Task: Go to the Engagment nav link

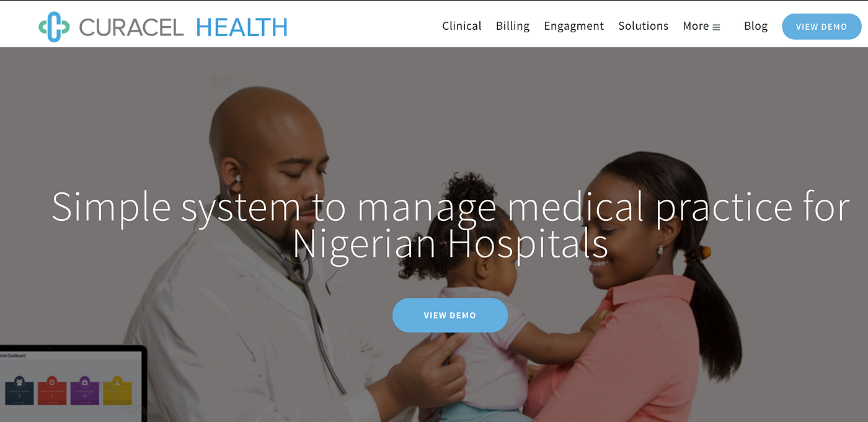Action: pyautogui.click(x=574, y=26)
